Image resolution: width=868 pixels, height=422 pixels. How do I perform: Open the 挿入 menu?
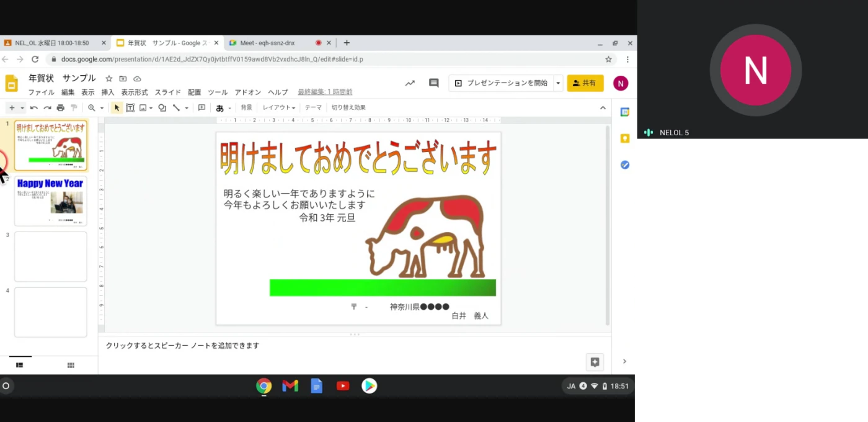pyautogui.click(x=108, y=92)
